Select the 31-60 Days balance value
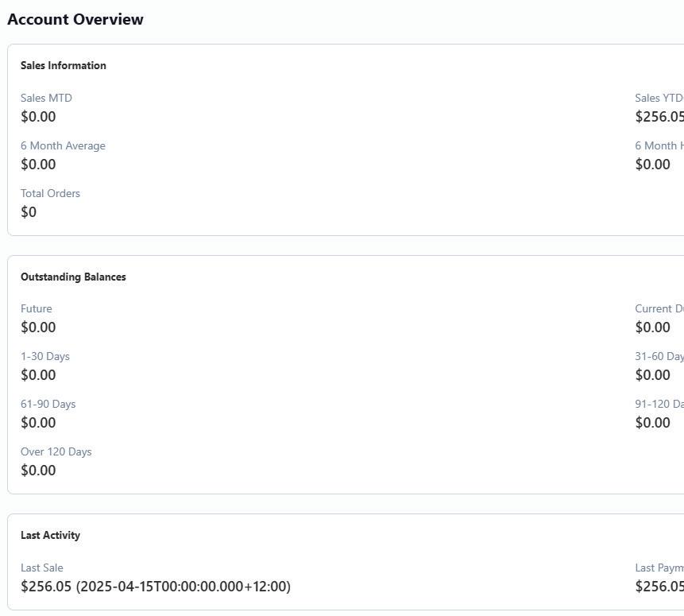 pyautogui.click(x=652, y=375)
